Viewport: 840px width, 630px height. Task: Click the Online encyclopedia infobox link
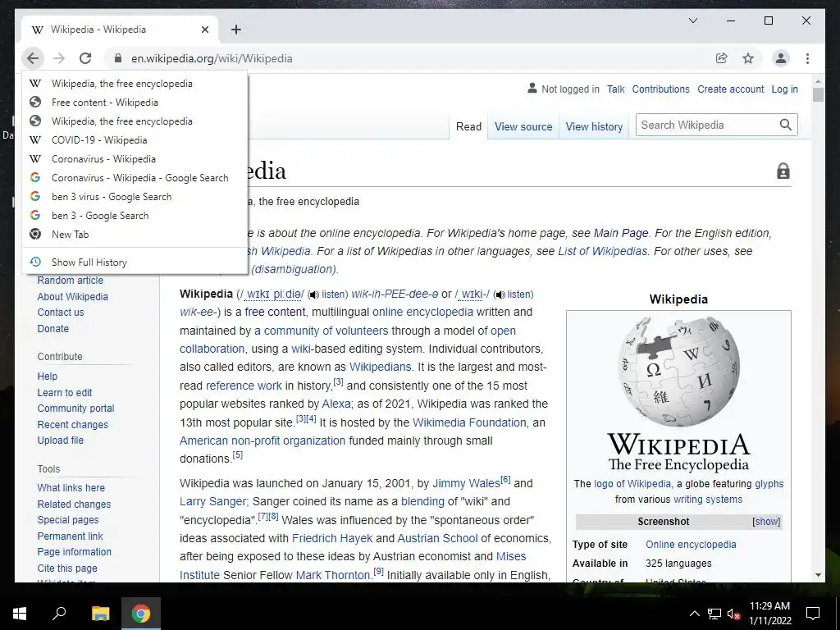(x=691, y=545)
